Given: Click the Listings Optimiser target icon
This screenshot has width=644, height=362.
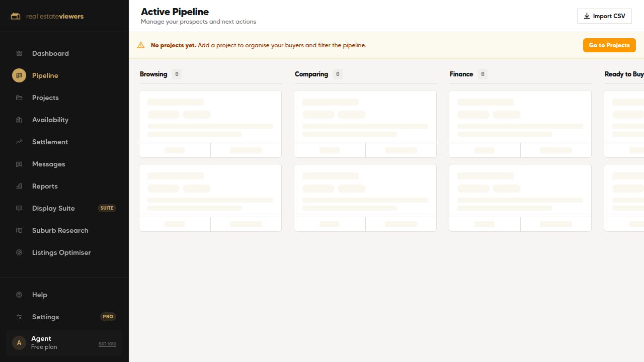Looking at the screenshot, I should [x=19, y=252].
